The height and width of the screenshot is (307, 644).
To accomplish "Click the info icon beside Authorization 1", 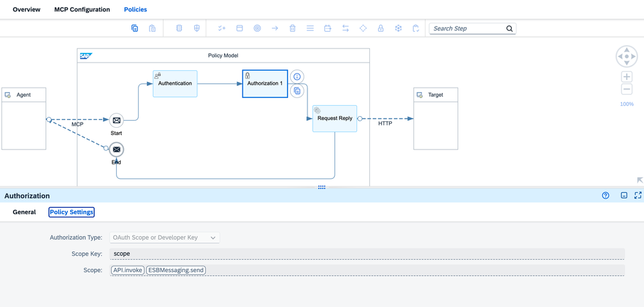I will [x=297, y=77].
